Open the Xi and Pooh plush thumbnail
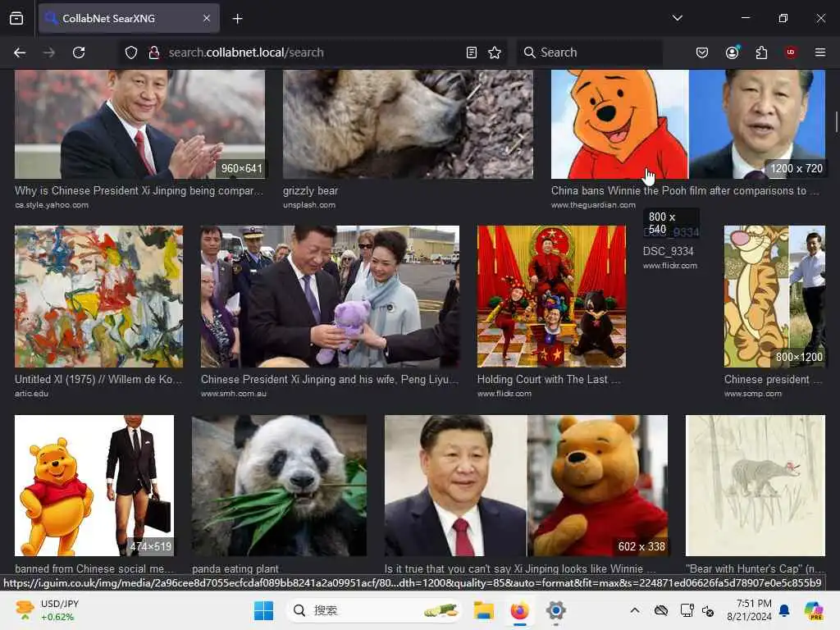 [x=526, y=486]
